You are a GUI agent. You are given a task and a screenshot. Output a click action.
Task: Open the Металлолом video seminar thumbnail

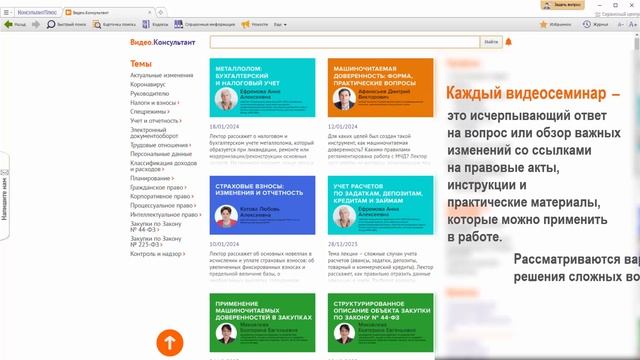tap(262, 88)
